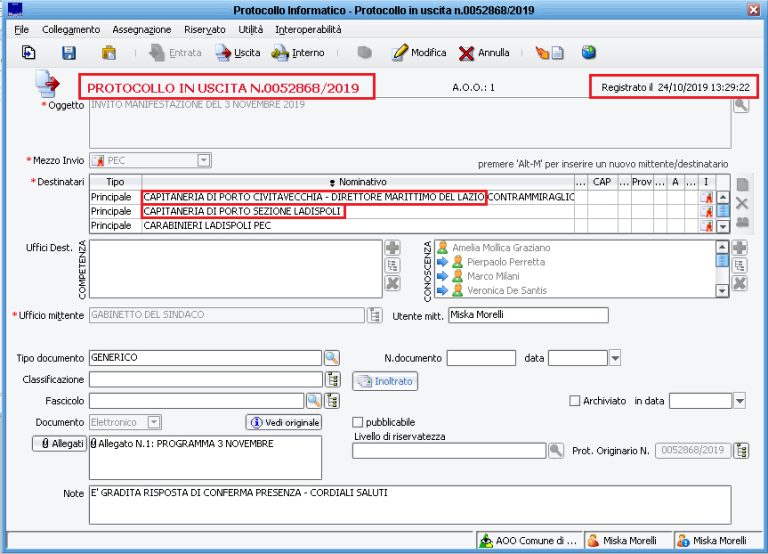Search Fascicolo with magnifier icon

pyautogui.click(x=314, y=401)
